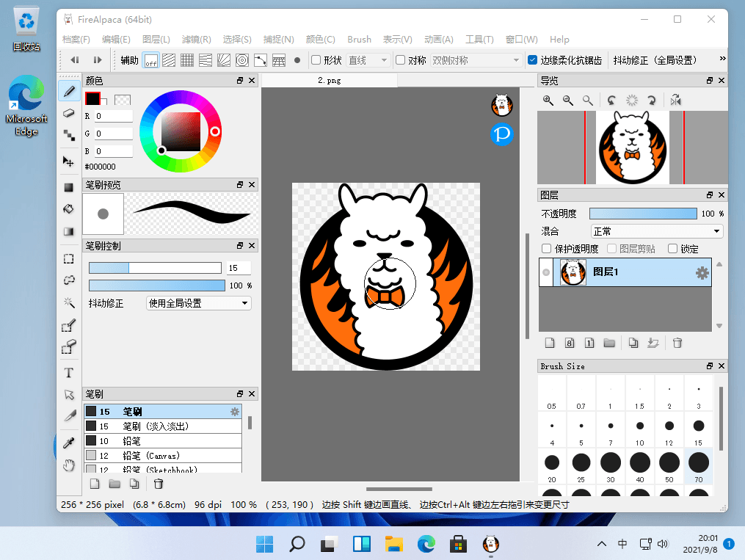Open the 档案(F) menu

point(76,40)
